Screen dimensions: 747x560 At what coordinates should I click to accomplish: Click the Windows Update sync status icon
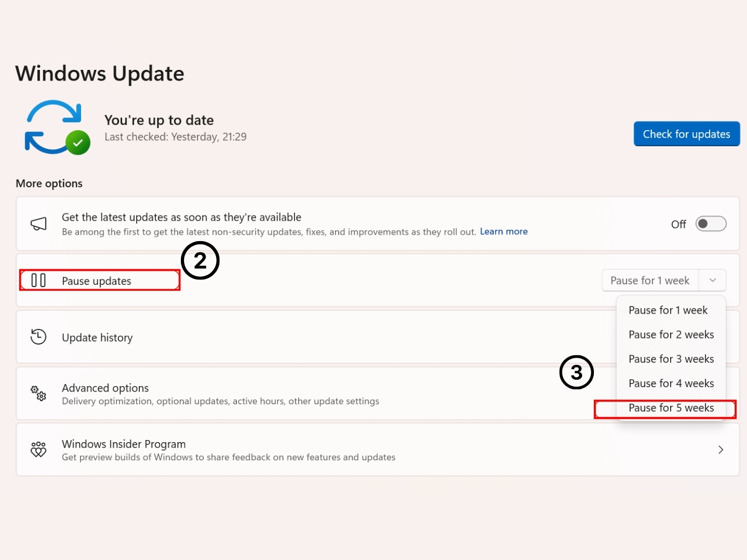(57, 128)
